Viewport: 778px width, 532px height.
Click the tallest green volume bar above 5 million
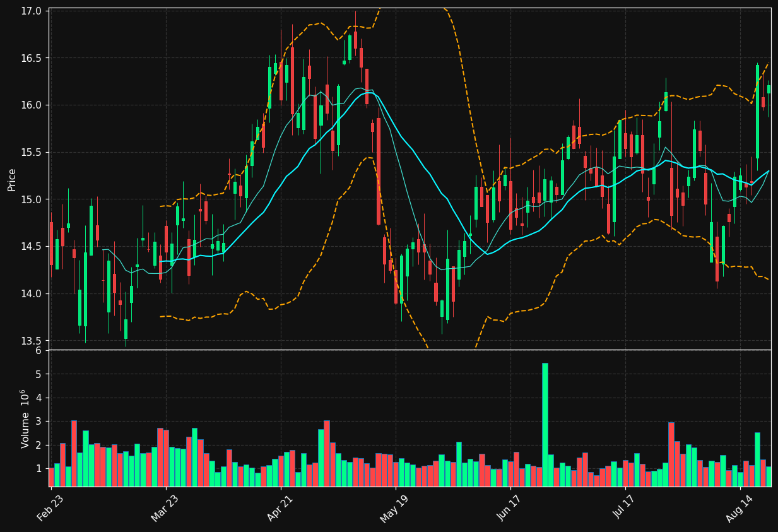(x=545, y=425)
